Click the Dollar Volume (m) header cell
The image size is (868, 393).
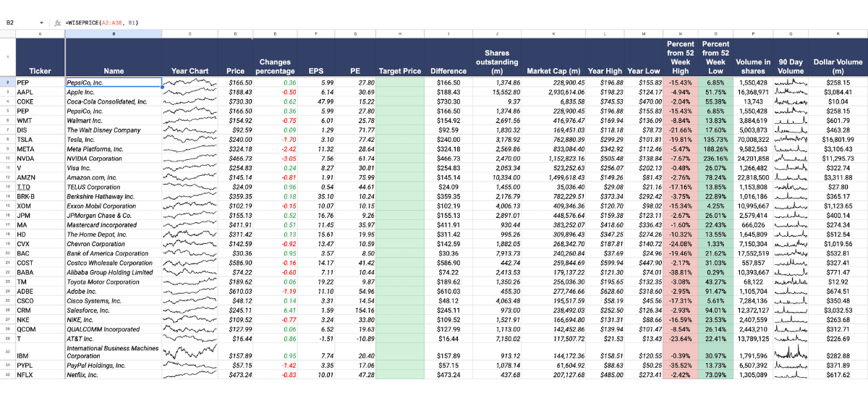pos(838,67)
